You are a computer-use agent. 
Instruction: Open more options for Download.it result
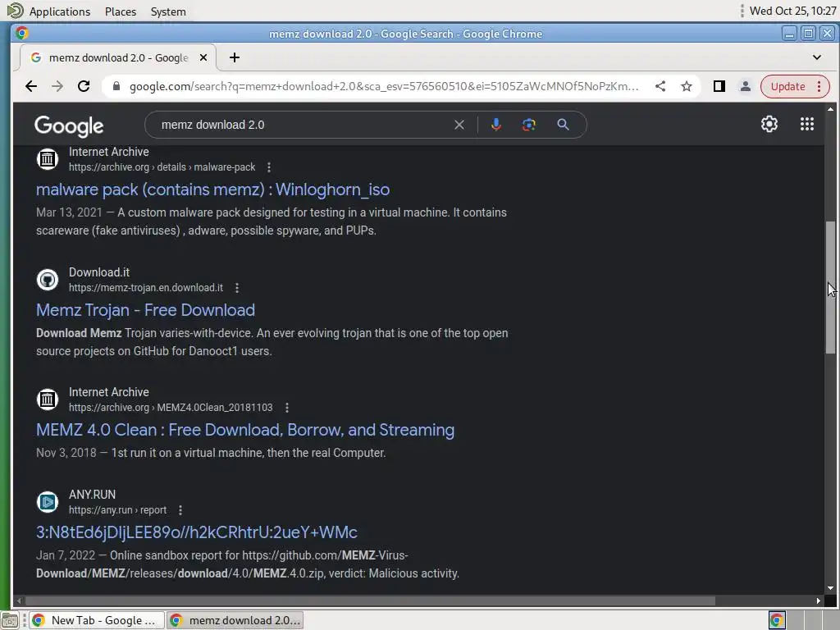click(237, 288)
